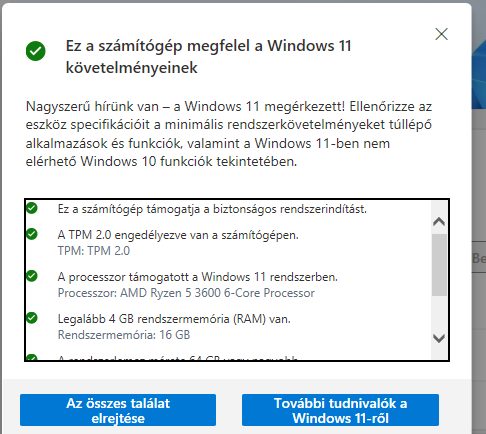Click the scroll down arrow in results list
486x434 pixels.
(439, 338)
